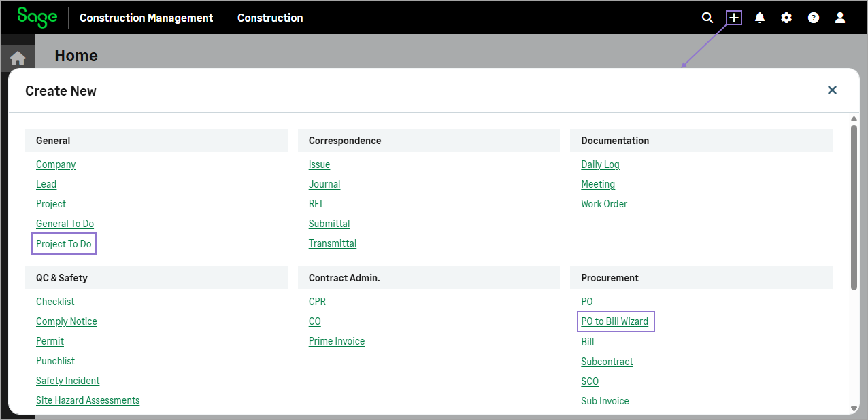Click the Home icon in sidebar
This screenshot has width=868, height=420.
coord(18,58)
